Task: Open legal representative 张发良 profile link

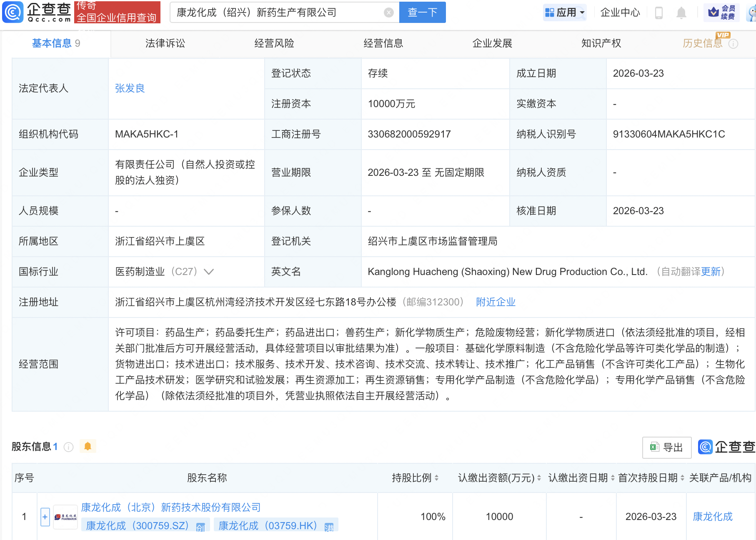Action: pyautogui.click(x=130, y=88)
